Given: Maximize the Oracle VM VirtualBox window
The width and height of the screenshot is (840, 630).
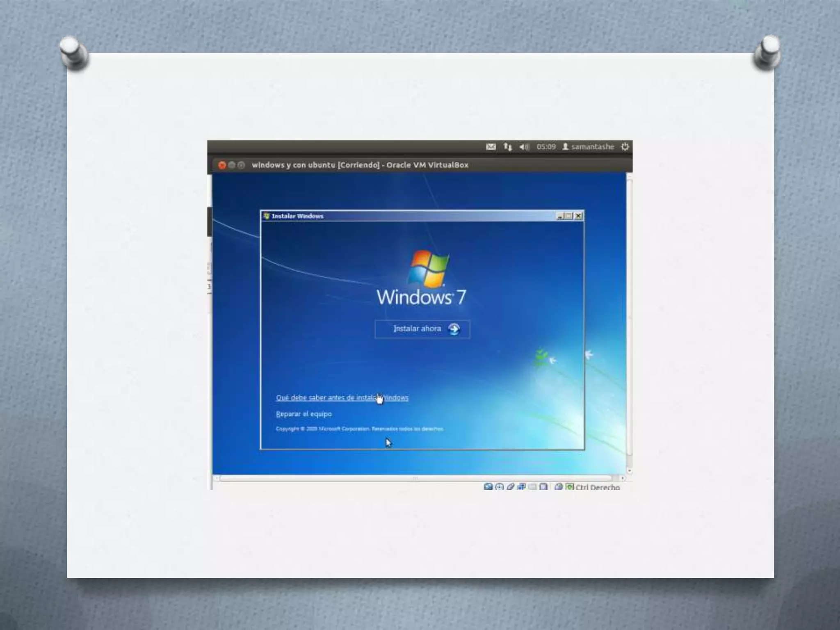Looking at the screenshot, I should pyautogui.click(x=241, y=165).
